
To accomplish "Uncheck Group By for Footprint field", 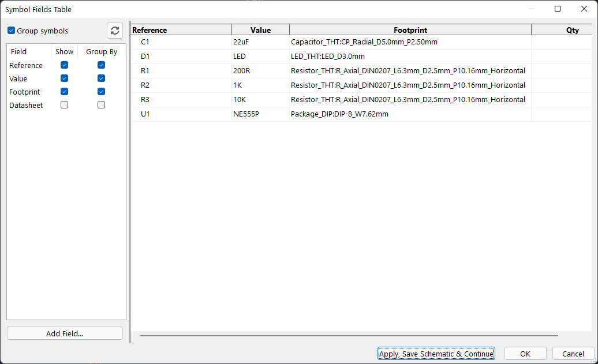I will [x=101, y=92].
